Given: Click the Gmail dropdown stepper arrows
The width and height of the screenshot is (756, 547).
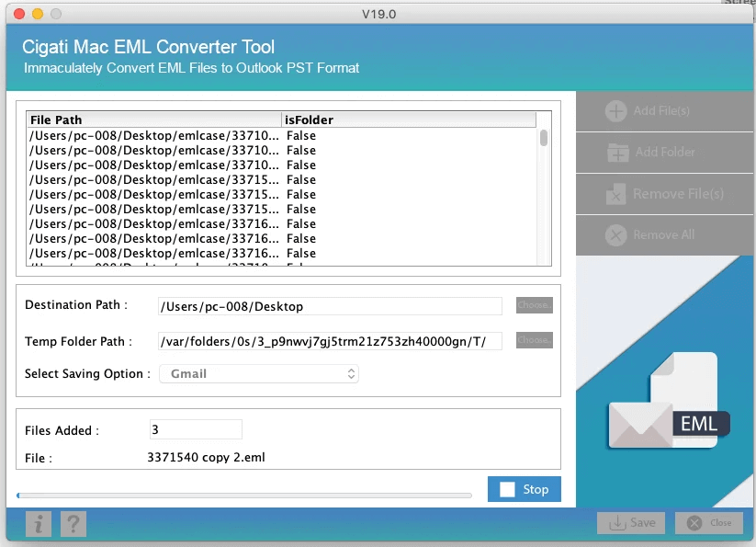Looking at the screenshot, I should (351, 374).
